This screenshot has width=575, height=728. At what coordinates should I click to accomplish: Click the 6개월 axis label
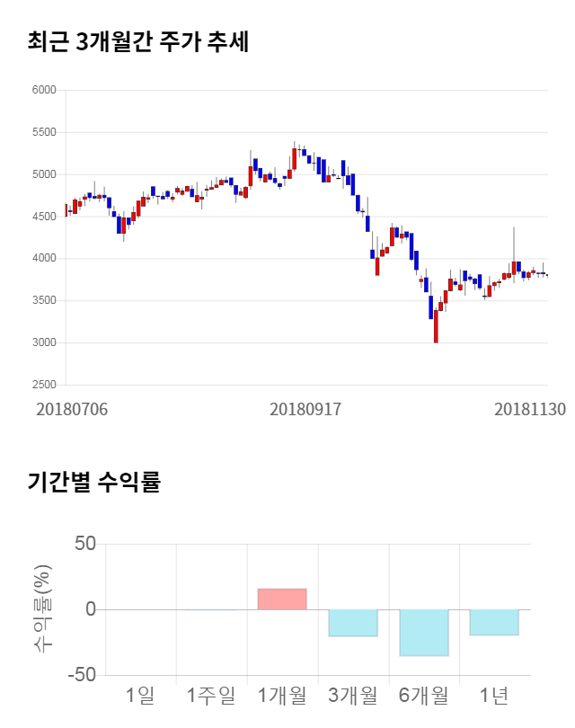pos(424,694)
